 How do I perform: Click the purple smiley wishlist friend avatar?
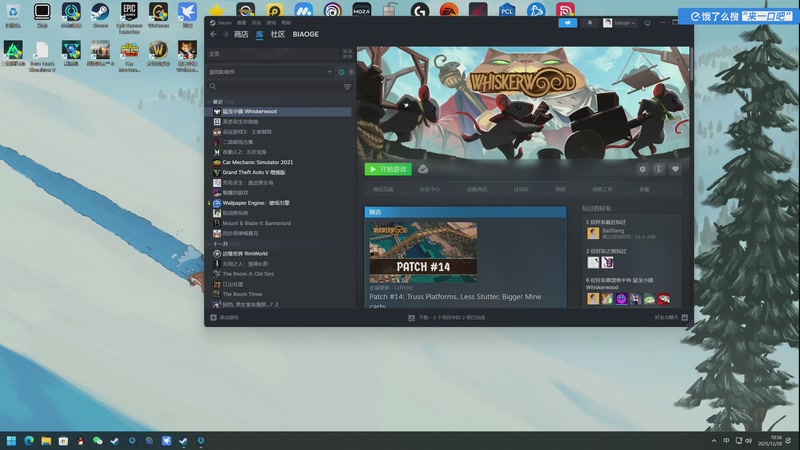pyautogui.click(x=621, y=299)
